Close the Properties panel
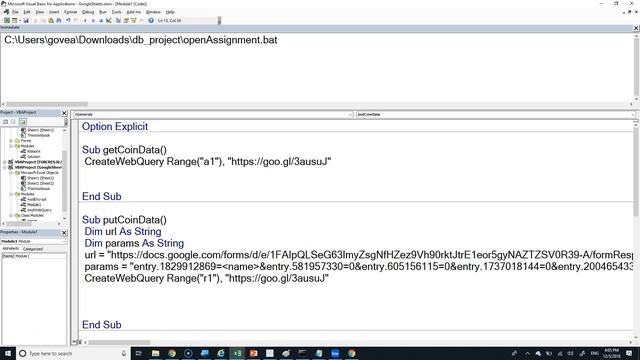 [x=64, y=232]
